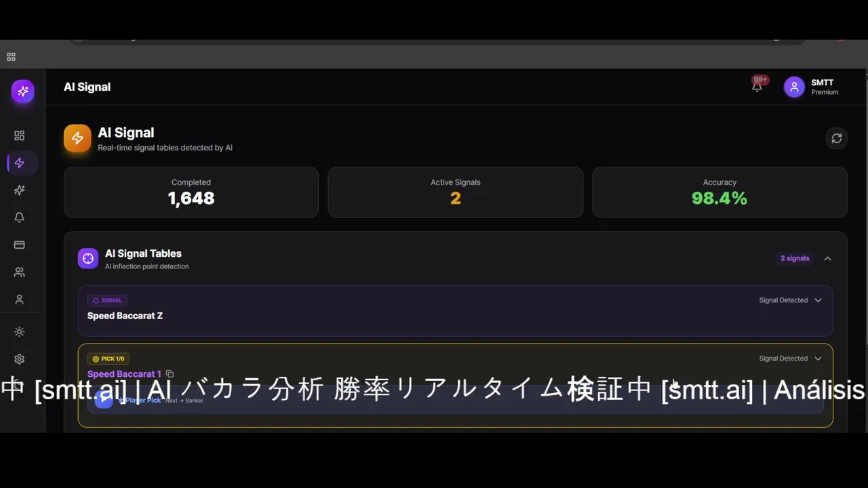Viewport: 868px width, 488px height.
Task: Click the purple logo at sidebar top
Action: pyautogui.click(x=22, y=91)
